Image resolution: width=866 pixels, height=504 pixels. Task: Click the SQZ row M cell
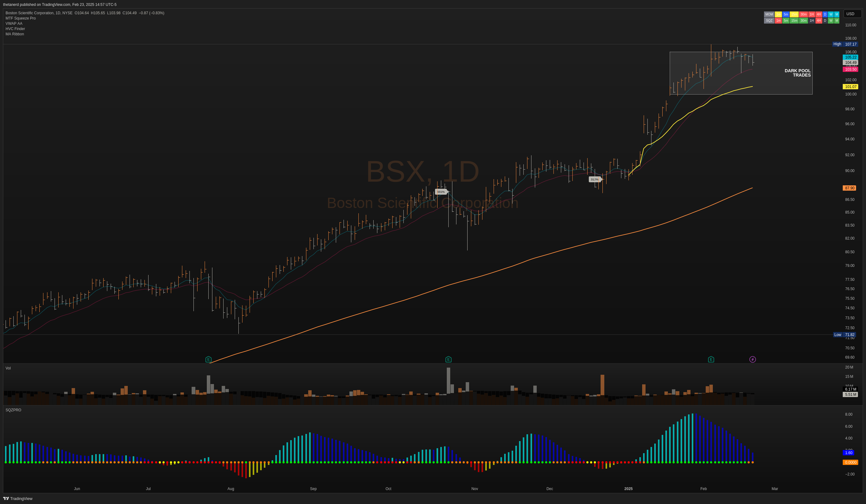[x=837, y=21]
